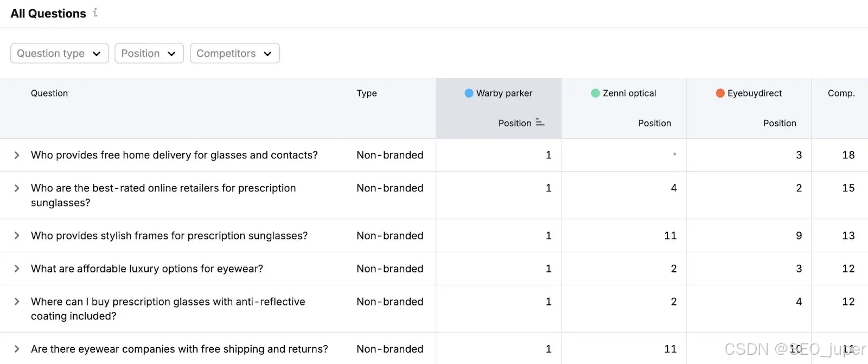Expand the affordable luxury options question row
The height and width of the screenshot is (364, 868).
(x=17, y=269)
